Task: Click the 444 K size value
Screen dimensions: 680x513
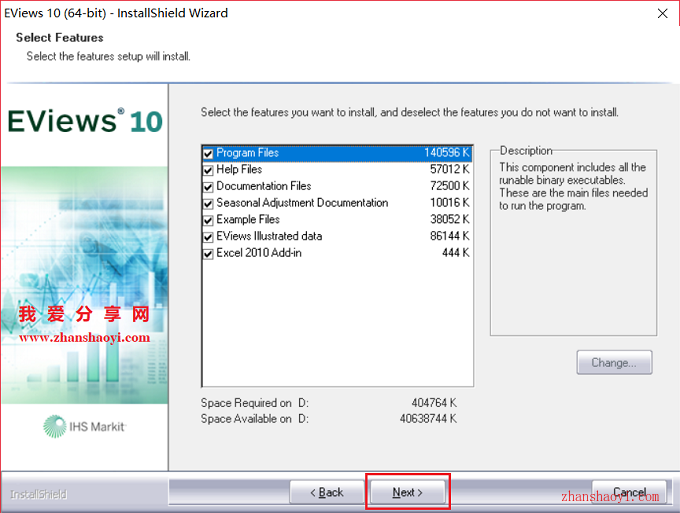Action: click(x=456, y=253)
